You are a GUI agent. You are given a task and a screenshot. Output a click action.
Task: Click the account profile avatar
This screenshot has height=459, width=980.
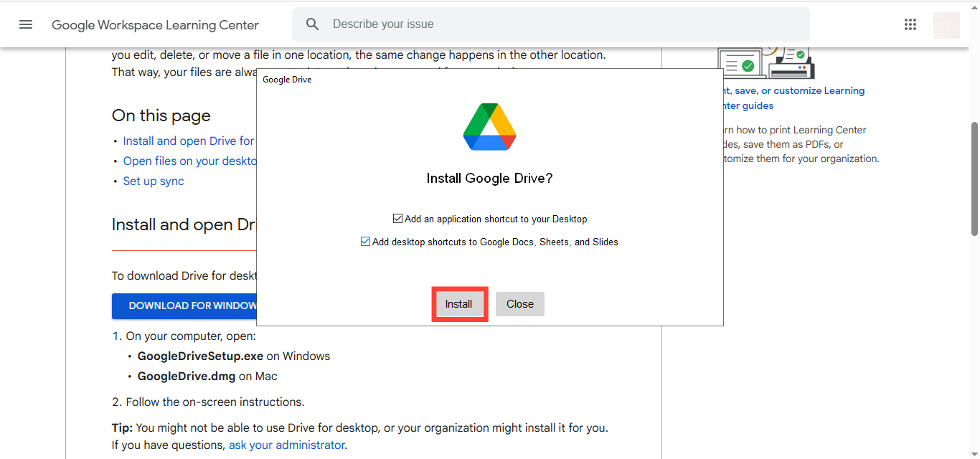(x=946, y=25)
